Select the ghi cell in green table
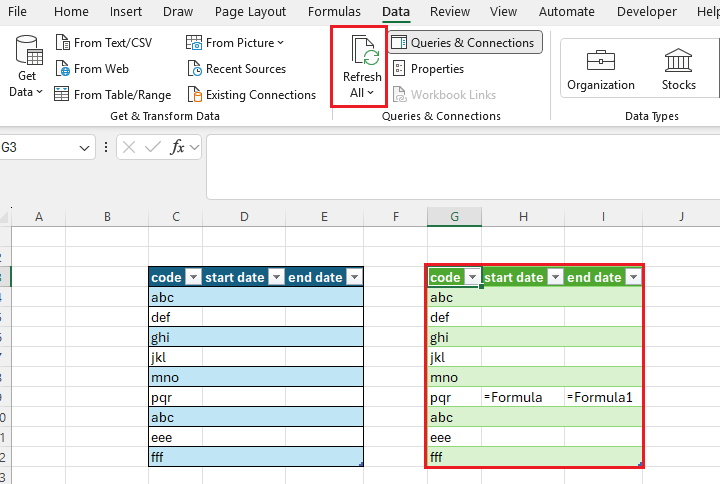The image size is (720, 484). pyautogui.click(x=454, y=338)
